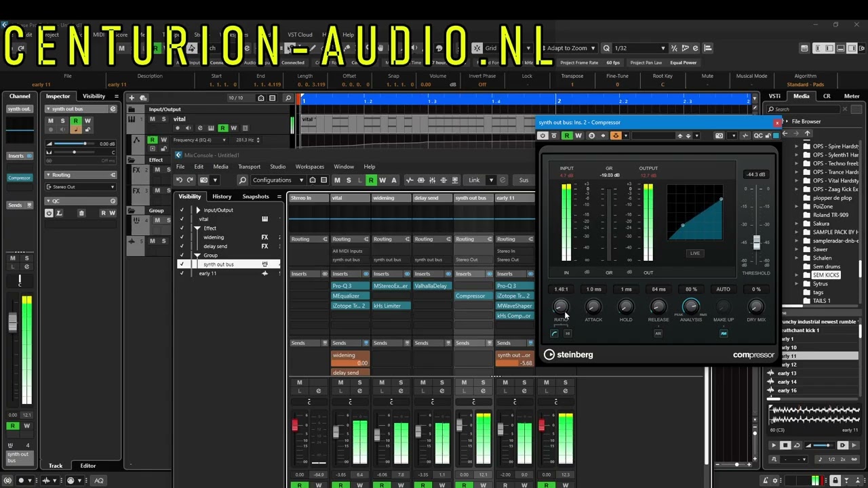This screenshot has width=868, height=488.
Task: Adjust the Threshold fader in Compressor
Action: (x=757, y=242)
